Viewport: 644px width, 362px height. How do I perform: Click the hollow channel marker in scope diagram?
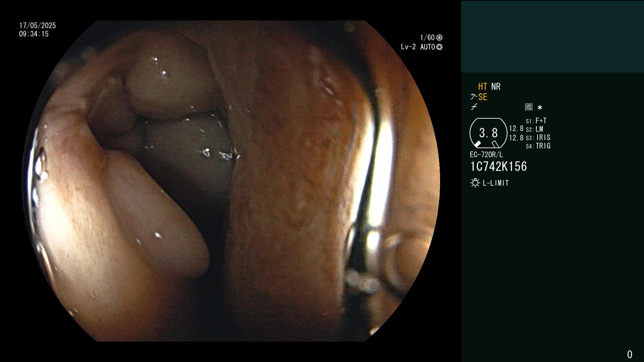coord(495,144)
